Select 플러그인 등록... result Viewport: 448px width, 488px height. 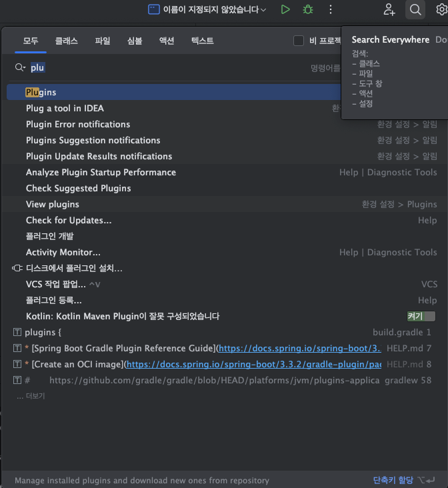(x=223, y=300)
